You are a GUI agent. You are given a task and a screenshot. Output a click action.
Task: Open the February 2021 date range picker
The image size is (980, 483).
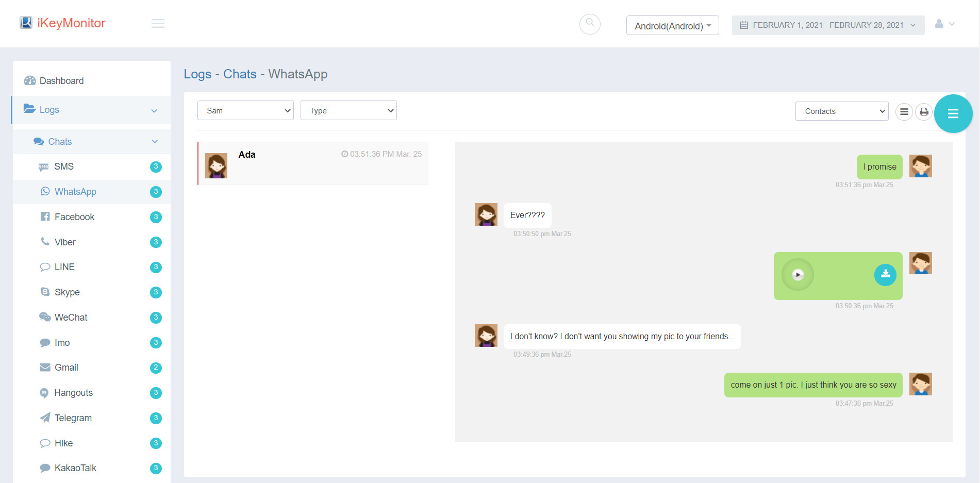tap(827, 25)
